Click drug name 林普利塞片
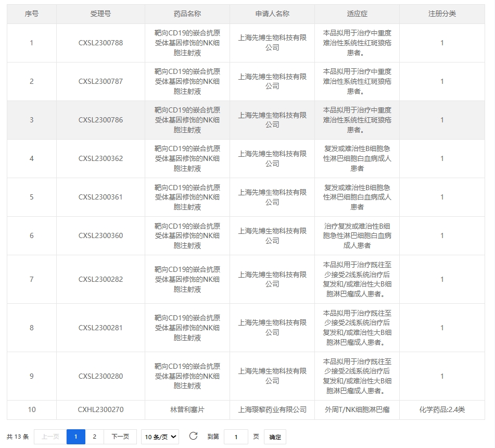This screenshot has width=495, height=448. click(x=187, y=410)
